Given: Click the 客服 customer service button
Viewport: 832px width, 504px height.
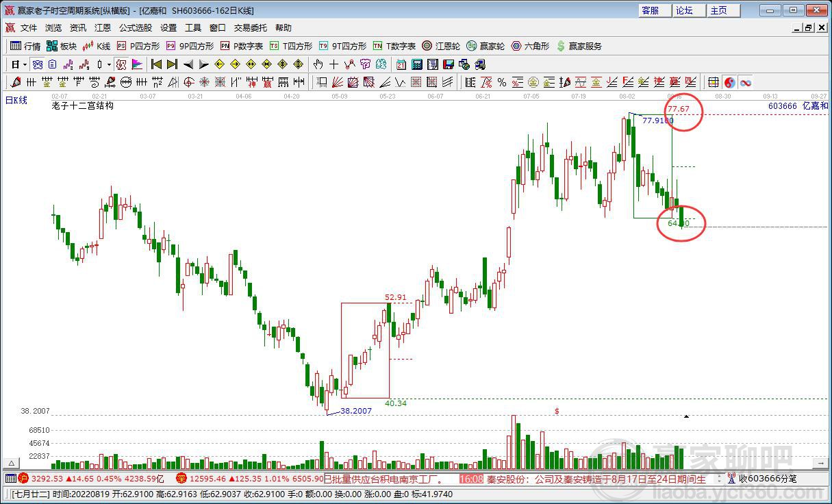Looking at the screenshot, I should point(655,10).
